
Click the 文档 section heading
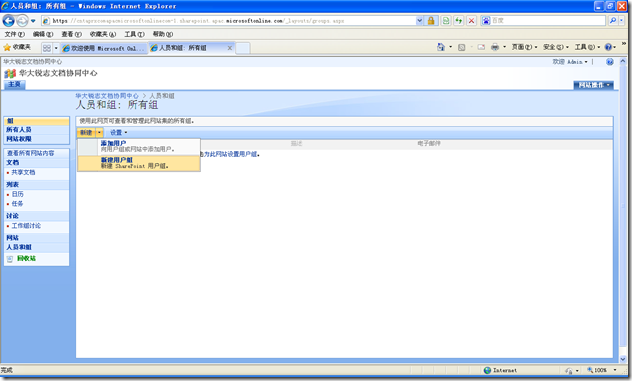(x=12, y=162)
